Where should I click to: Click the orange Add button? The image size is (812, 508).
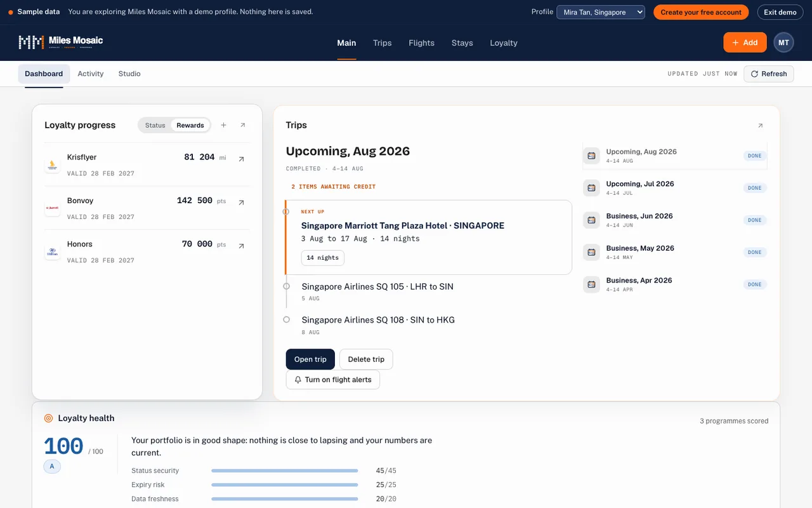[x=745, y=43]
